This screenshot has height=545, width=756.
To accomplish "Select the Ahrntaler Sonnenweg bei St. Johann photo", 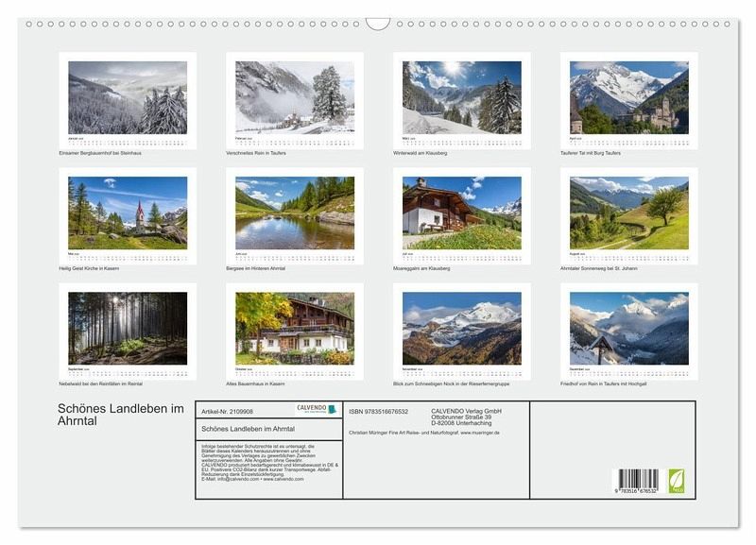I will [628, 213].
